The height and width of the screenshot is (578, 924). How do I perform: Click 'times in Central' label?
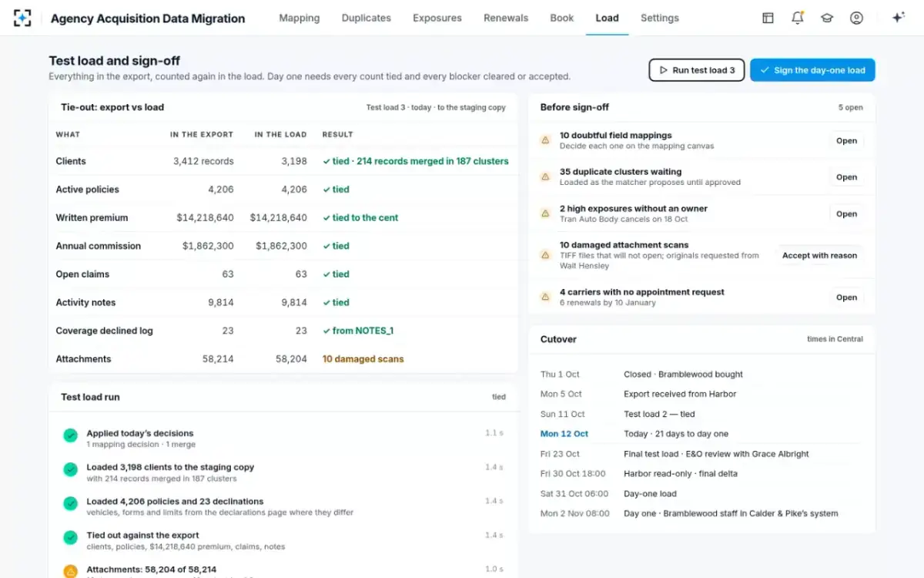(835, 339)
